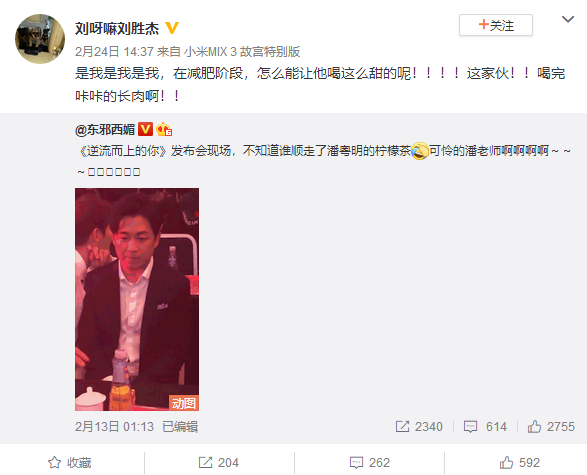Follow 刘呀嘛刘胜杰 with the 关注 button
587x475 pixels.
coord(496,25)
